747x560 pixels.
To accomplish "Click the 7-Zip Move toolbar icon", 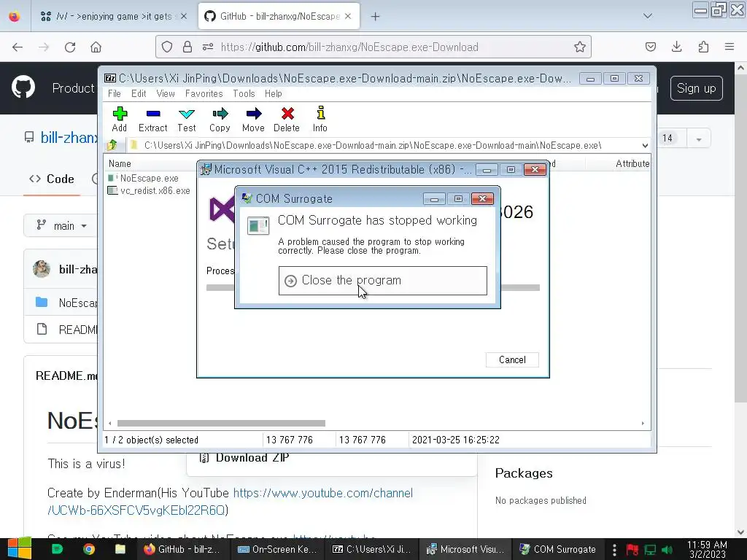I will pos(253,119).
